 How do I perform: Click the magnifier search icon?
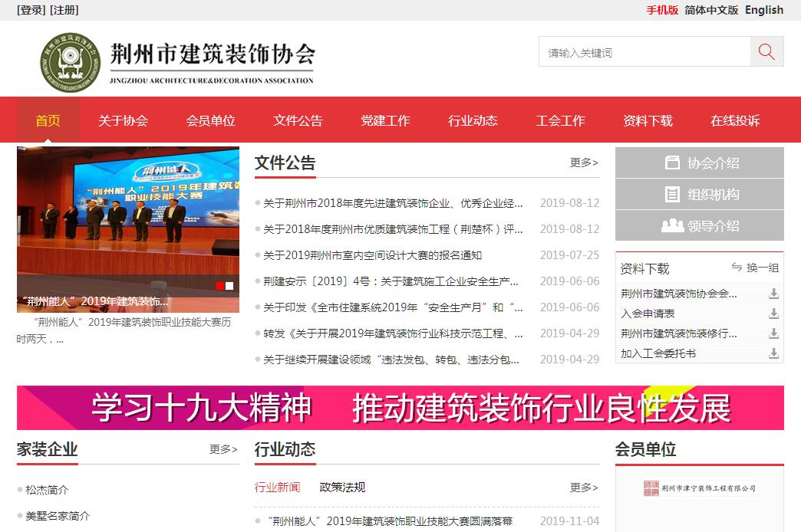click(x=766, y=52)
